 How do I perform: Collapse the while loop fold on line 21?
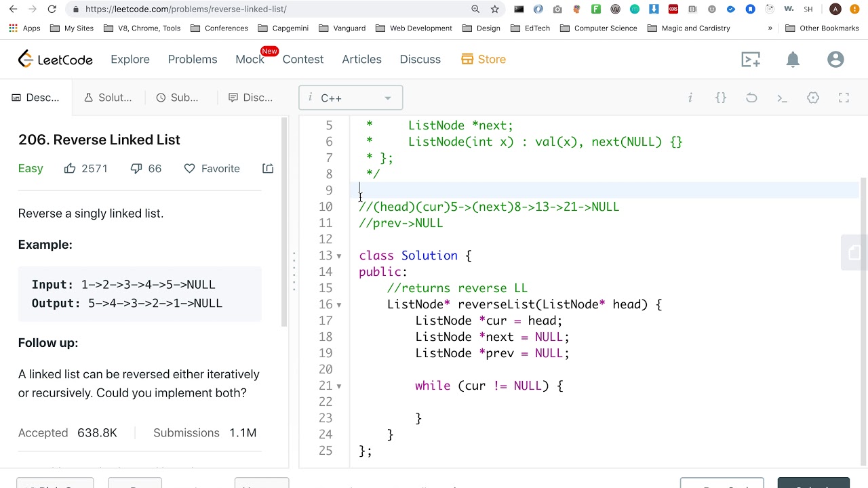click(339, 386)
